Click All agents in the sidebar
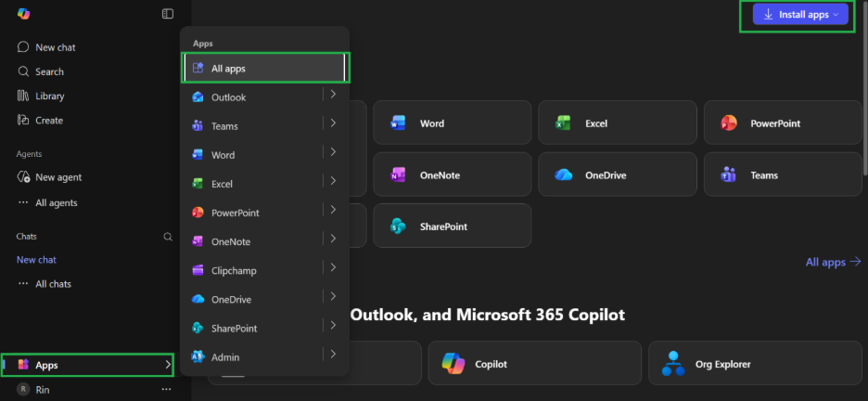Viewport: 868px width, 401px height. pos(57,202)
